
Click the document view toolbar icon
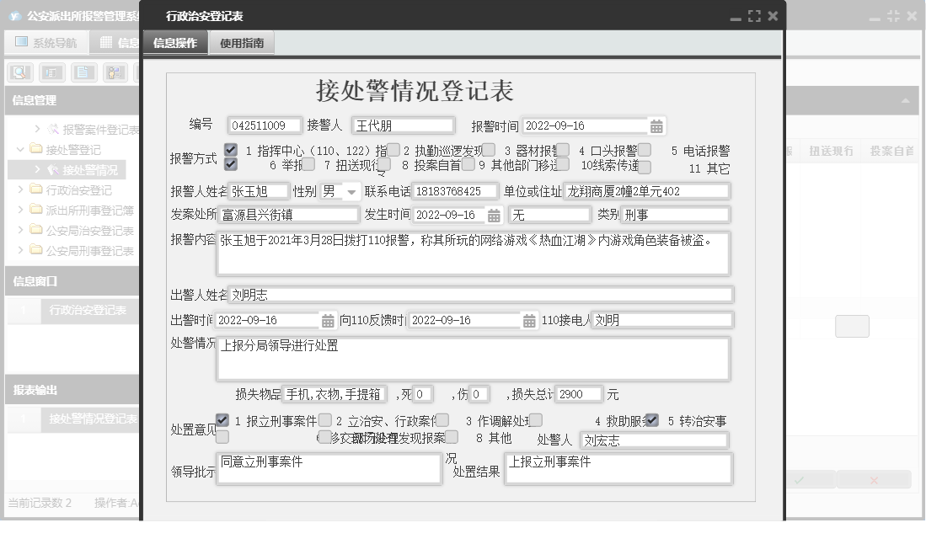click(83, 72)
